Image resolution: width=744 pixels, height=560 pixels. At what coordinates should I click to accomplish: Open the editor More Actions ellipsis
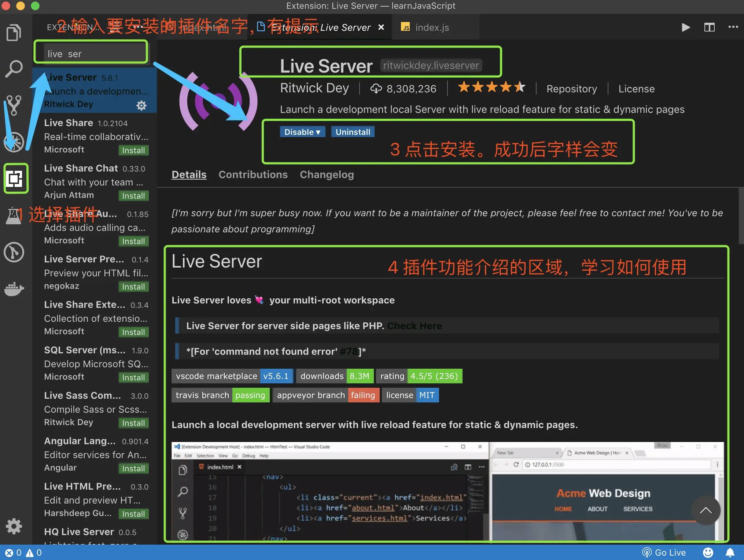pos(733,27)
